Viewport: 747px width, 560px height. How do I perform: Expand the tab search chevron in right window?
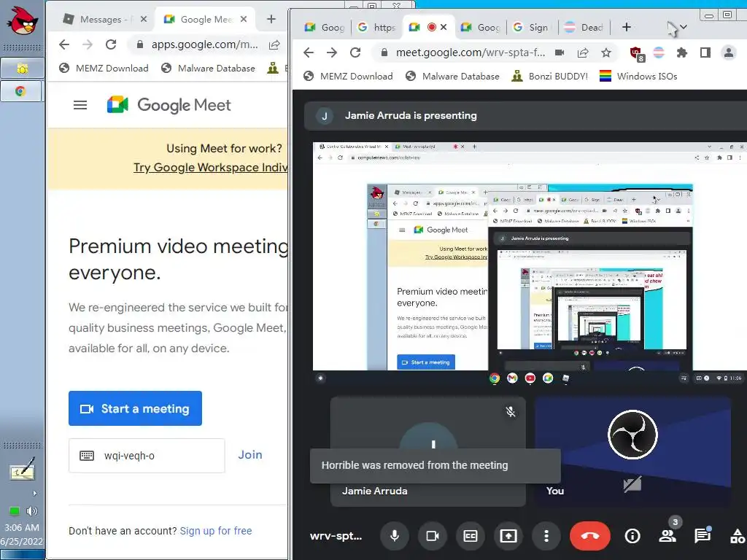click(x=683, y=27)
